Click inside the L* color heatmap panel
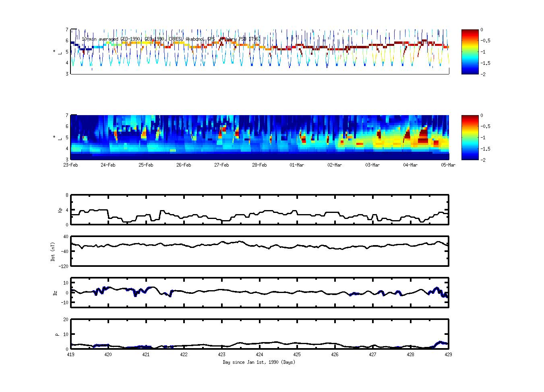 tap(260, 137)
